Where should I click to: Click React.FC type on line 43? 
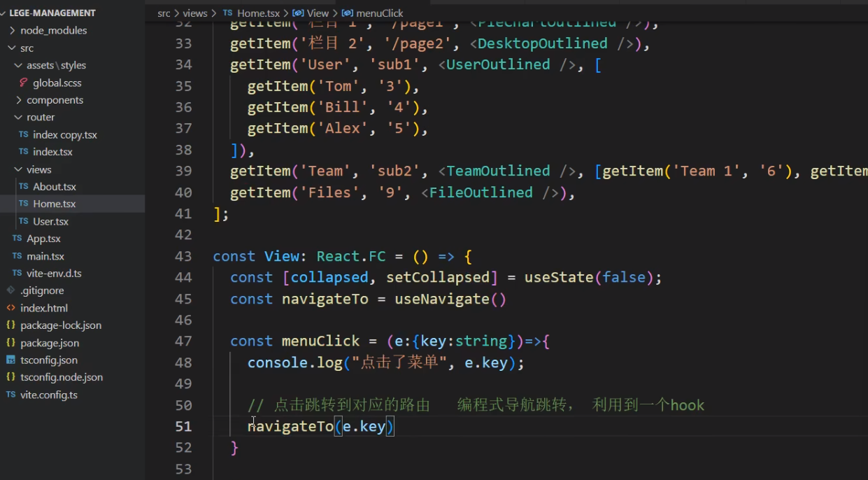click(x=351, y=256)
